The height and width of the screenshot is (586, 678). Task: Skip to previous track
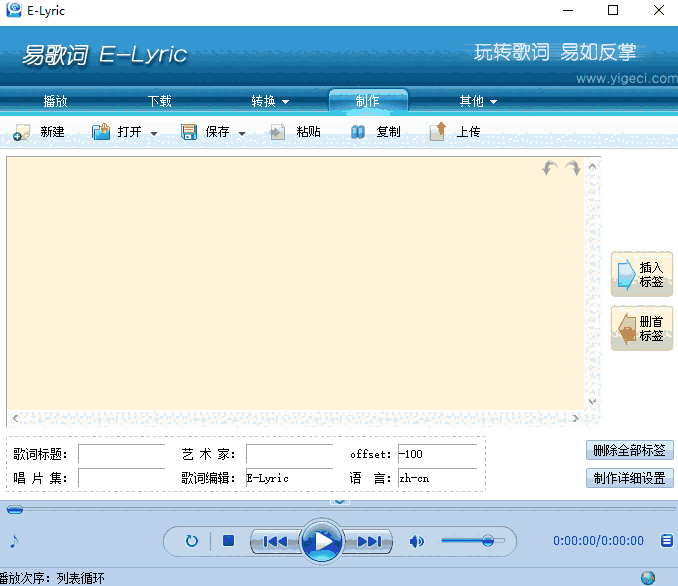coord(275,541)
